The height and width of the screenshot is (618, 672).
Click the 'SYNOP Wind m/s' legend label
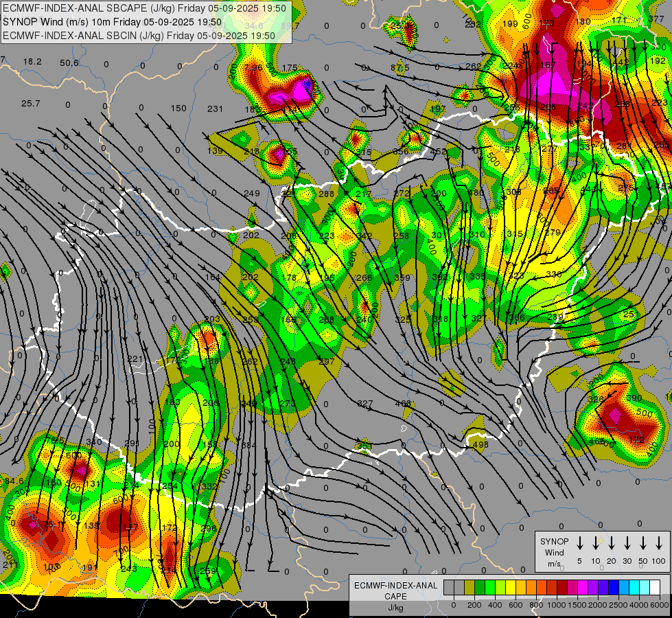[554, 552]
